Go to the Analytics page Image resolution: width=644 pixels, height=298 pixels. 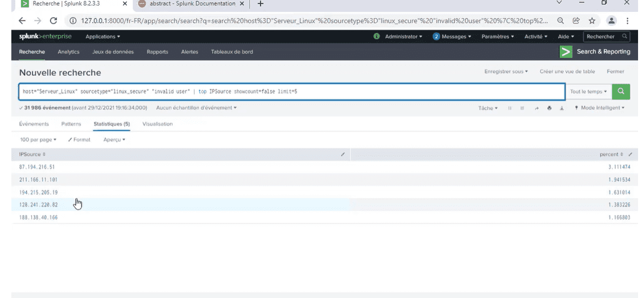tap(69, 52)
